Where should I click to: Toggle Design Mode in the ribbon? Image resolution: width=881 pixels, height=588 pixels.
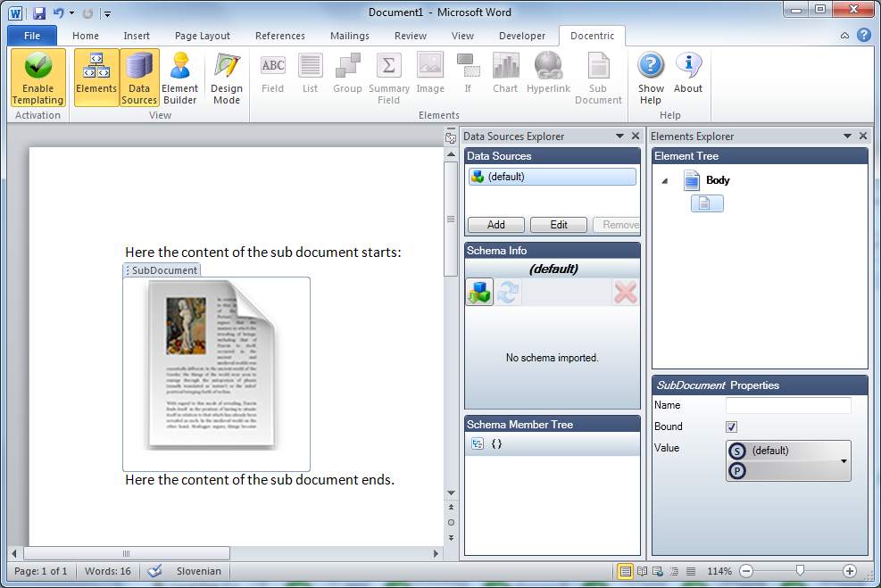coord(227,78)
